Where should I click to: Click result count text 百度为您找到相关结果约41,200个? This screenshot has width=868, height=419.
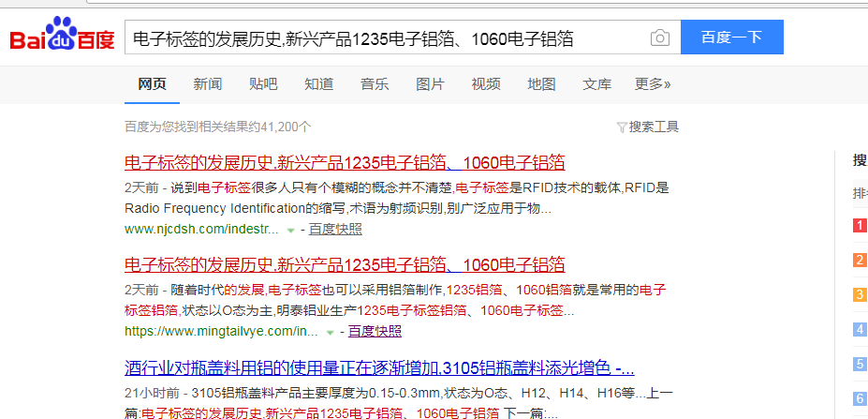click(218, 127)
